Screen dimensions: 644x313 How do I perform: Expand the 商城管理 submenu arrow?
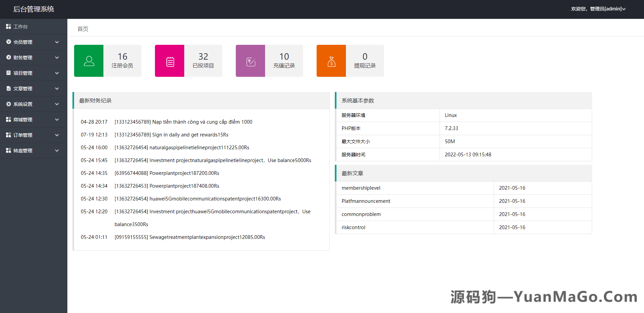pyautogui.click(x=57, y=120)
